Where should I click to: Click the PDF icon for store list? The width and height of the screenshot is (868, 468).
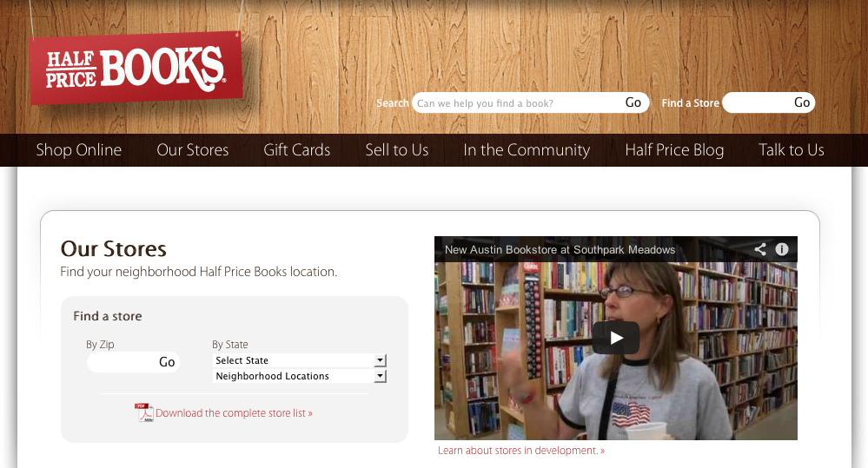point(144,412)
